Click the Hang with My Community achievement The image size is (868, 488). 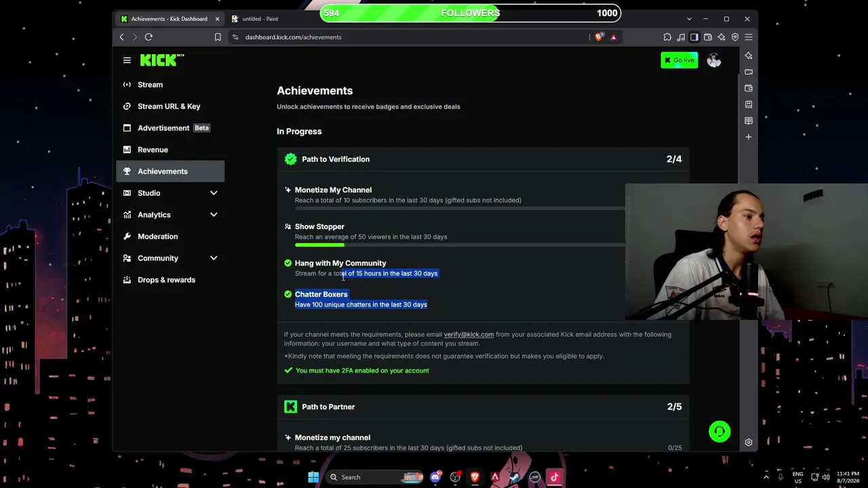(340, 263)
